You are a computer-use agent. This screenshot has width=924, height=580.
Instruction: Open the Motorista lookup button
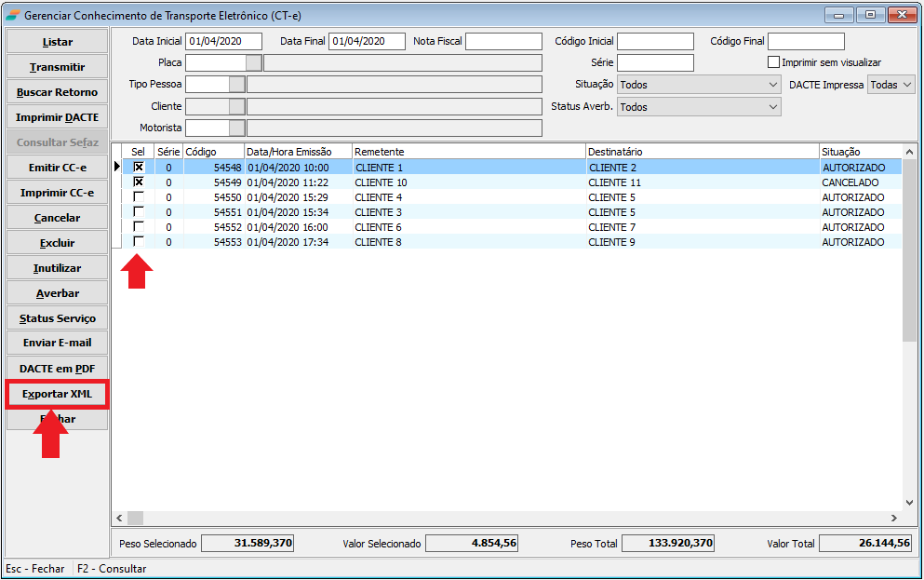[236, 128]
